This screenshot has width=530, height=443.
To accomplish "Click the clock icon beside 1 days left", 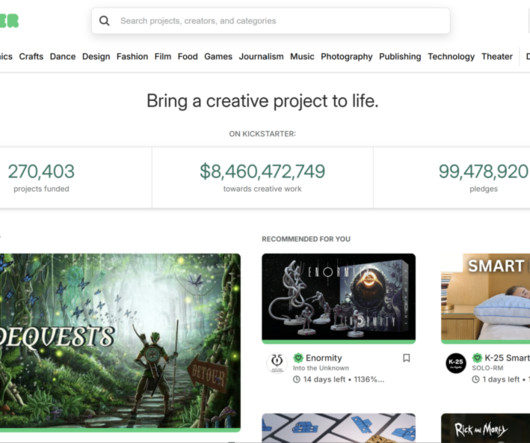I will [x=476, y=379].
